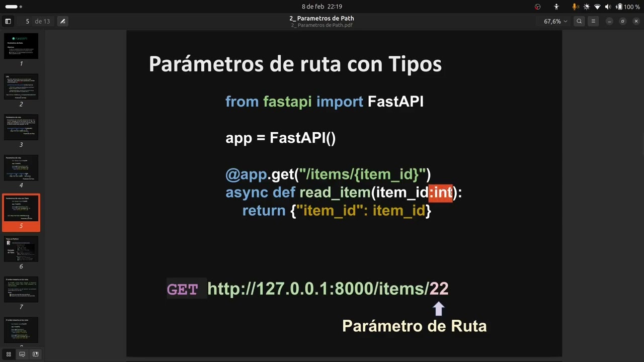Click the decorator @app.get("/items/{item_id}")
644x362 pixels.
point(328,174)
